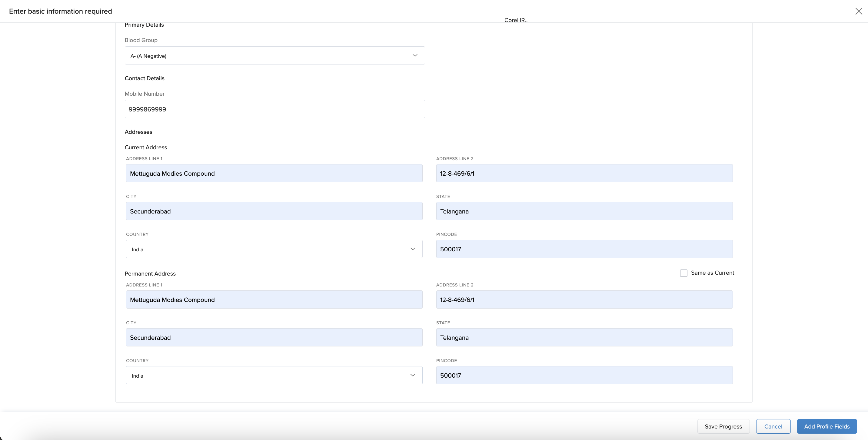Image resolution: width=868 pixels, height=440 pixels.
Task: Click Current Address Line 1 field
Action: point(274,173)
